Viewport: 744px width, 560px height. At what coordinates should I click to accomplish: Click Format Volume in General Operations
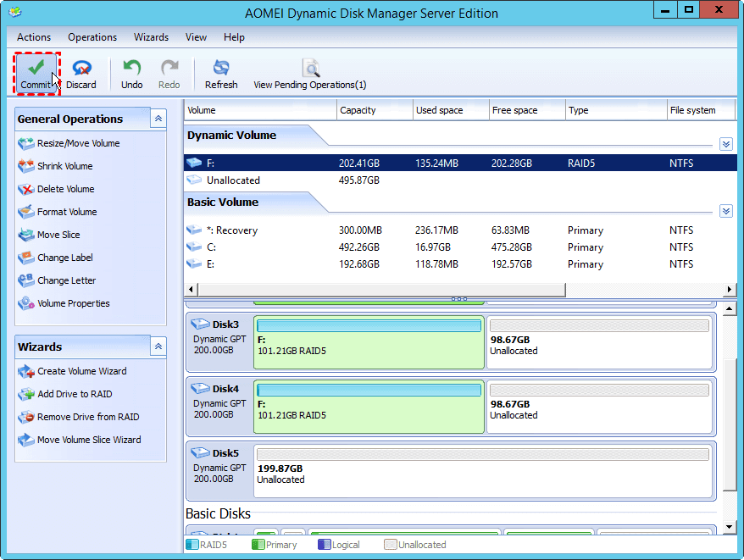67,212
